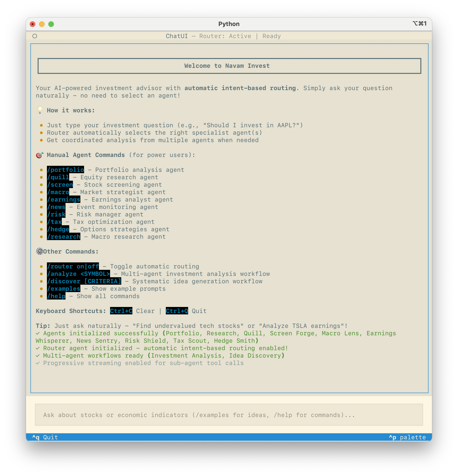The width and height of the screenshot is (458, 476).
Task: Click the /portfolio command label
Action: click(x=65, y=170)
